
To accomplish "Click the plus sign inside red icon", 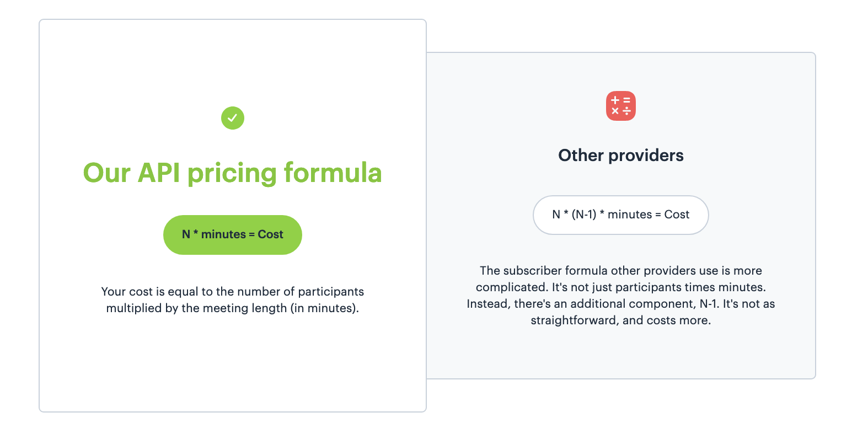I will point(615,100).
